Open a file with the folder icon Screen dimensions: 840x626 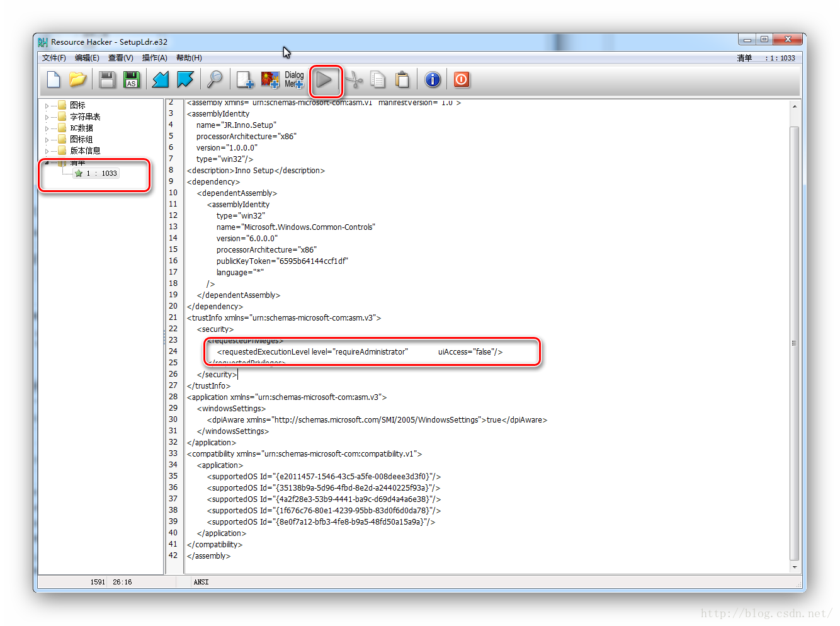77,79
